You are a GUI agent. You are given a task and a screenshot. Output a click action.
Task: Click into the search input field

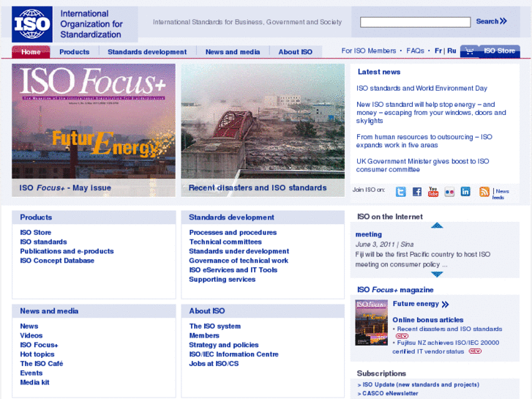[x=416, y=22]
